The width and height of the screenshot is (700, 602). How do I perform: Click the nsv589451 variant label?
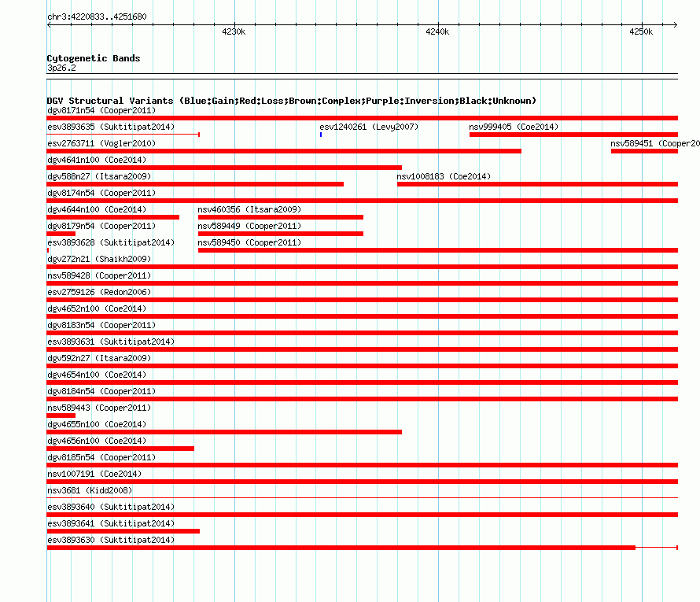[655, 143]
